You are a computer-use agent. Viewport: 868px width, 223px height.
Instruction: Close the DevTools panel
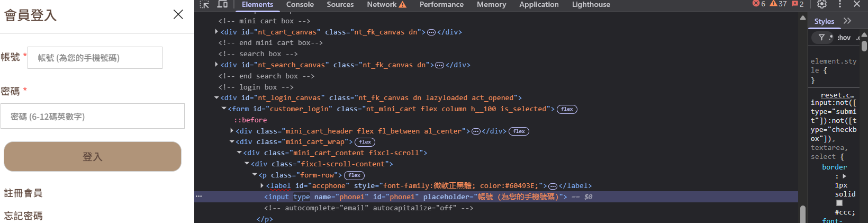click(857, 4)
